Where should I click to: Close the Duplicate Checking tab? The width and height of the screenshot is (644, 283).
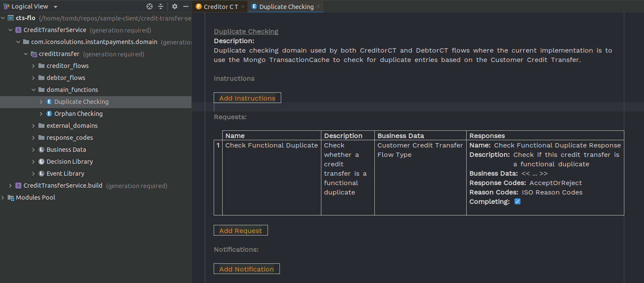tap(318, 6)
